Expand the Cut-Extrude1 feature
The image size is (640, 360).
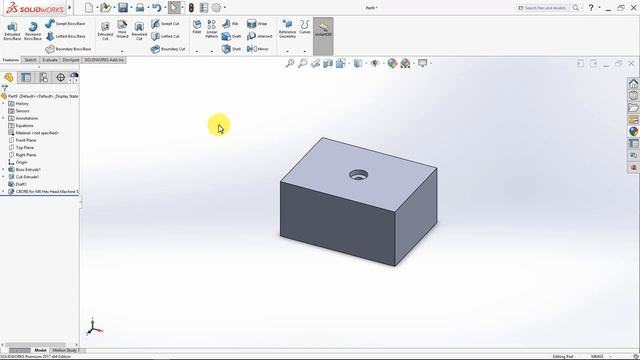click(3, 177)
